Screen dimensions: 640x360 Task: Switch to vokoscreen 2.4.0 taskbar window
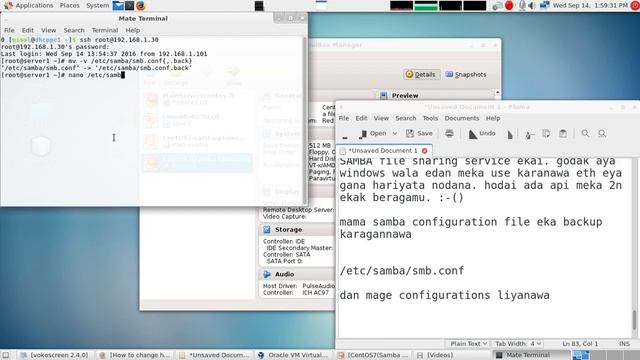[x=54, y=355]
